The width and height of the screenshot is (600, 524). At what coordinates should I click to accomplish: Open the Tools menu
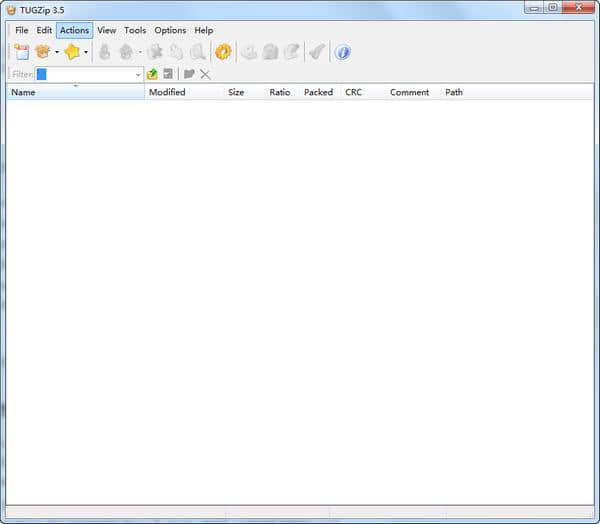(x=135, y=30)
